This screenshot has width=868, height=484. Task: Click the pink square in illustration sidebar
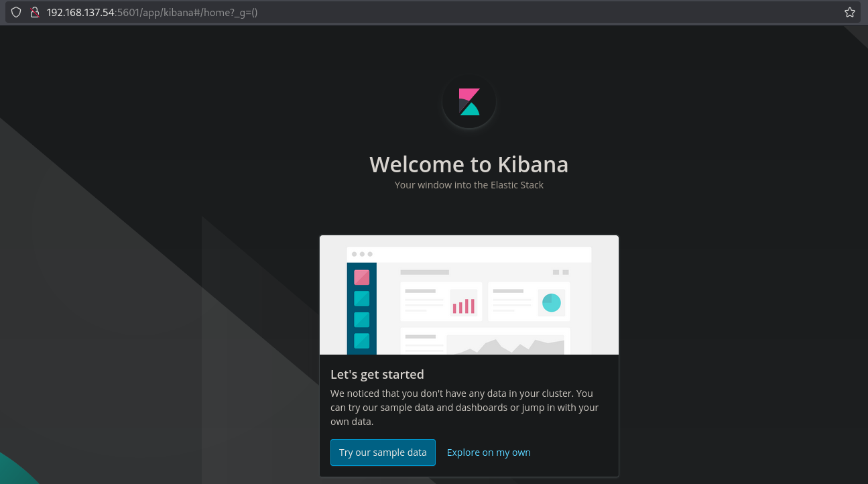[362, 278]
